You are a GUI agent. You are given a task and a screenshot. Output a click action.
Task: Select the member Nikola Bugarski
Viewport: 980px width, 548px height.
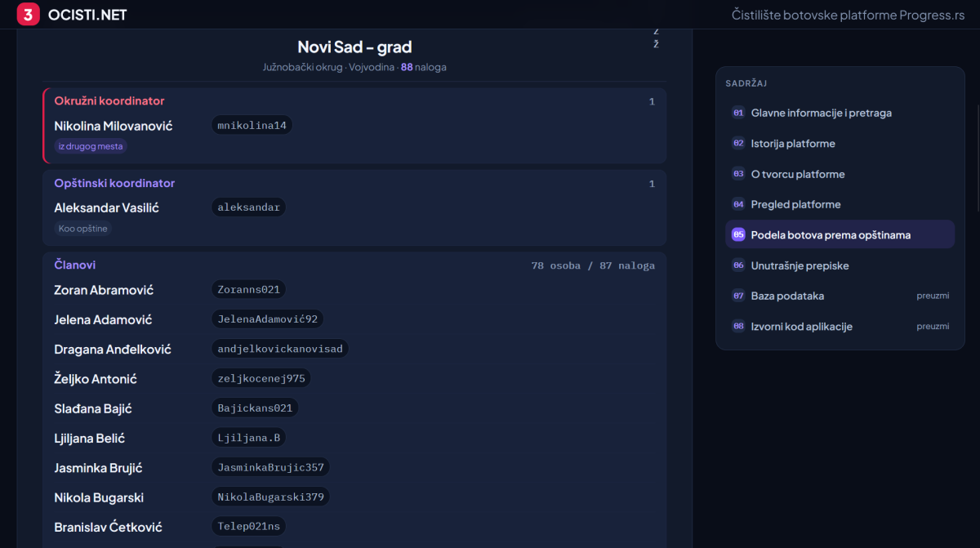tap(99, 497)
